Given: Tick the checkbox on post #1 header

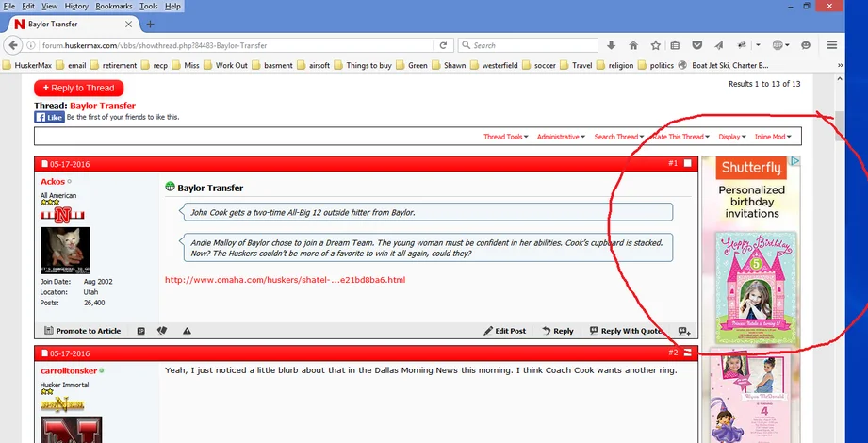Looking at the screenshot, I should pyautogui.click(x=688, y=163).
